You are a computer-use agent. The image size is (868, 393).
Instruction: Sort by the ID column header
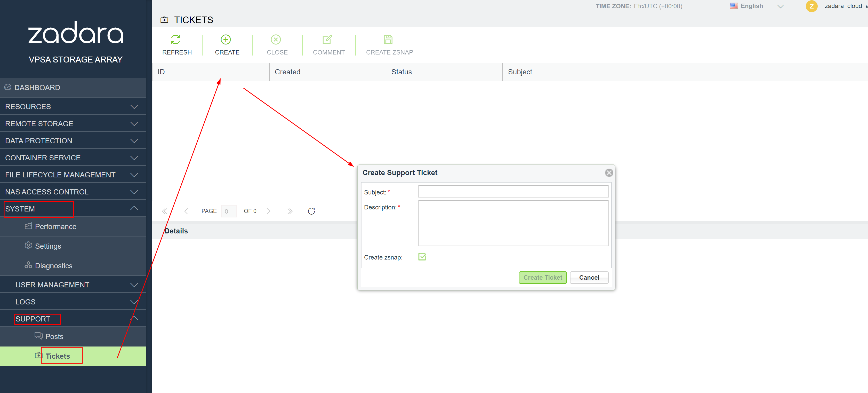[x=211, y=72]
